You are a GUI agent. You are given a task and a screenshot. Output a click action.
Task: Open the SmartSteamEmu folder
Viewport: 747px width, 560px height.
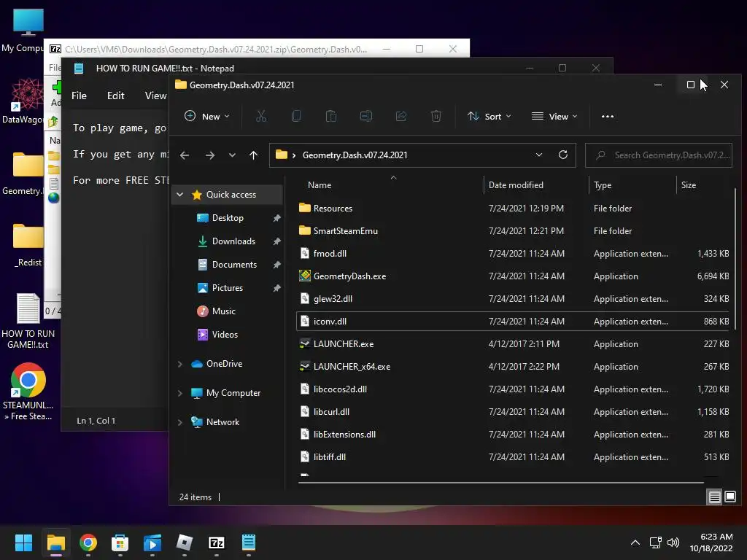point(345,231)
